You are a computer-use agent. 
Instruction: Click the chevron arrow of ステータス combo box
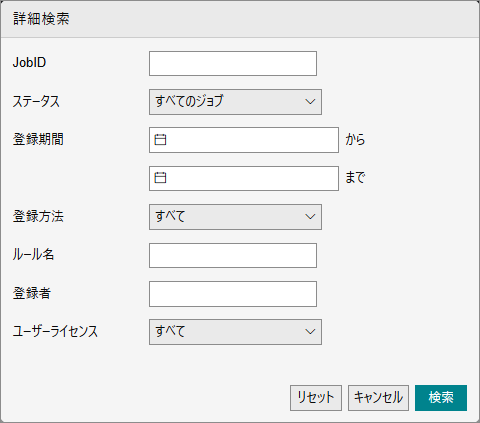click(310, 102)
